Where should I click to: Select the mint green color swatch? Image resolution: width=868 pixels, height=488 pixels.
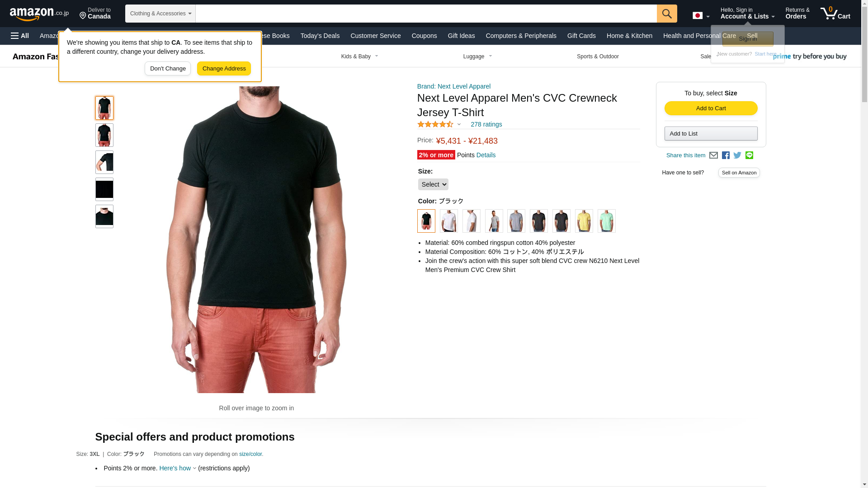[x=606, y=221]
